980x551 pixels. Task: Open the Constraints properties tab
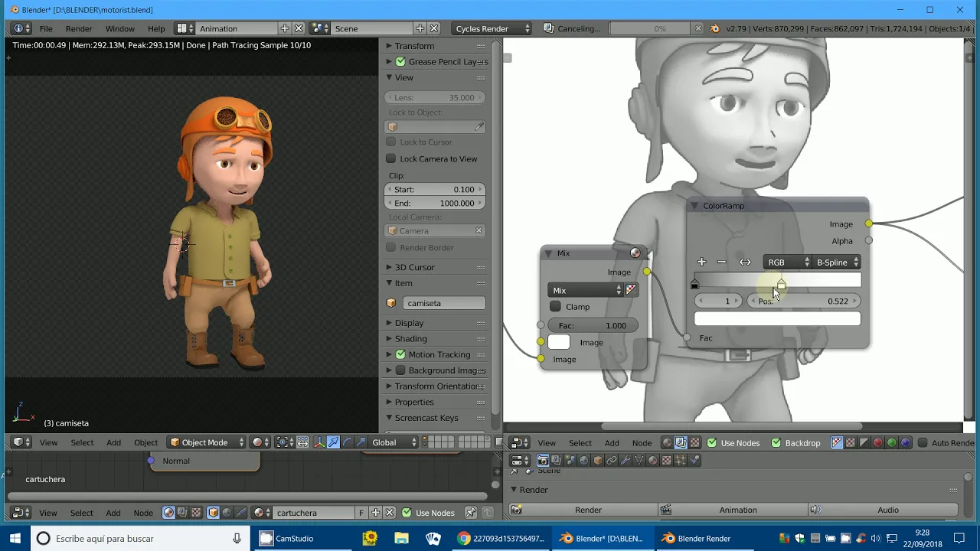point(612,460)
